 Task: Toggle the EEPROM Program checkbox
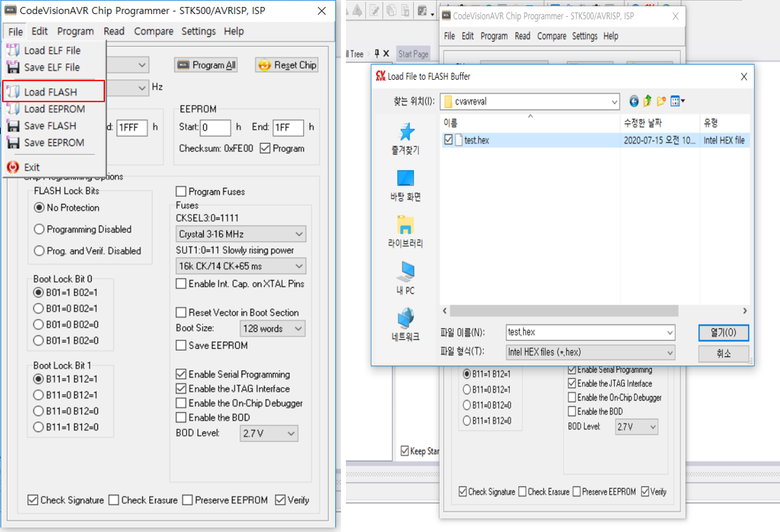(x=265, y=148)
